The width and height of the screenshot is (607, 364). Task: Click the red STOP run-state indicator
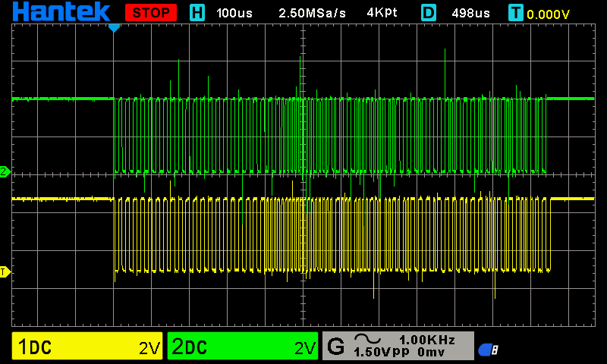[151, 13]
